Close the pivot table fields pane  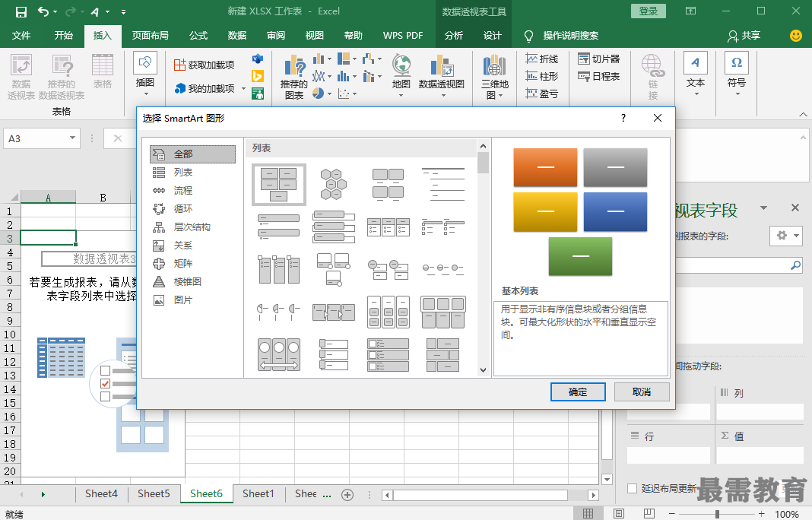click(795, 208)
